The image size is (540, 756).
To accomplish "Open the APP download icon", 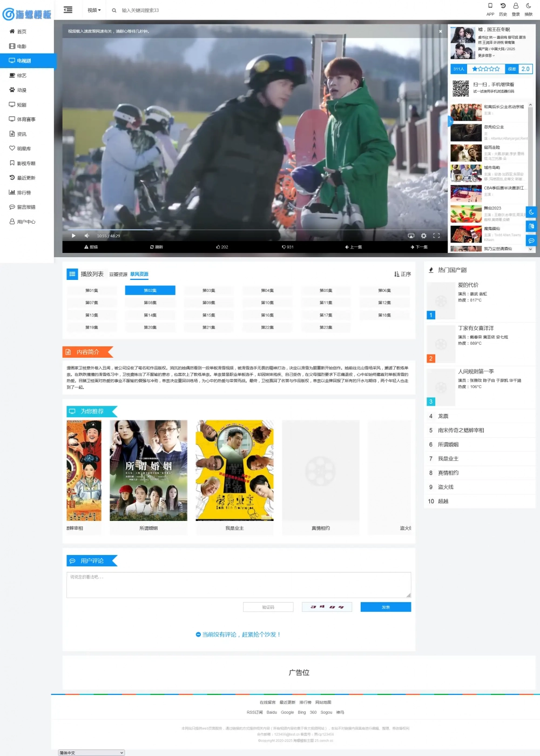I will pyautogui.click(x=490, y=9).
